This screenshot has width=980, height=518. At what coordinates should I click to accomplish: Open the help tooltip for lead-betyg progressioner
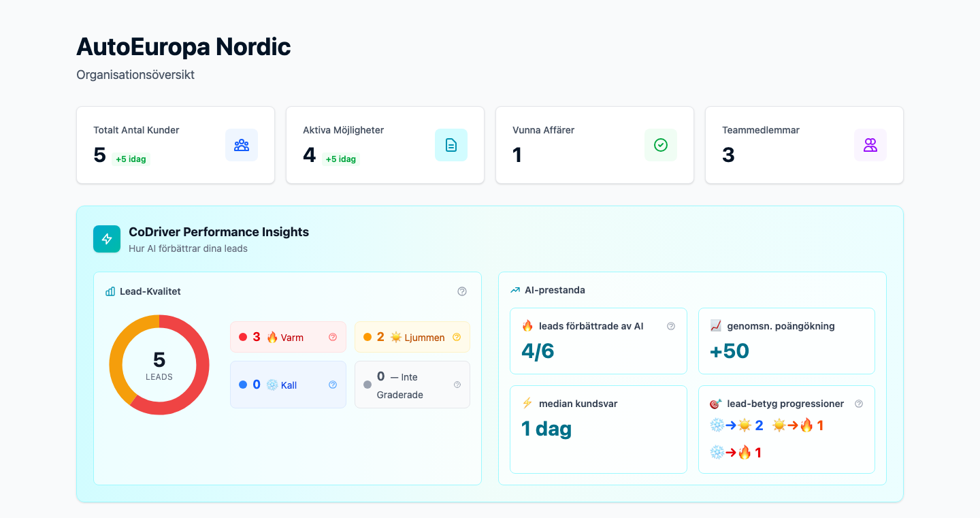[858, 403]
